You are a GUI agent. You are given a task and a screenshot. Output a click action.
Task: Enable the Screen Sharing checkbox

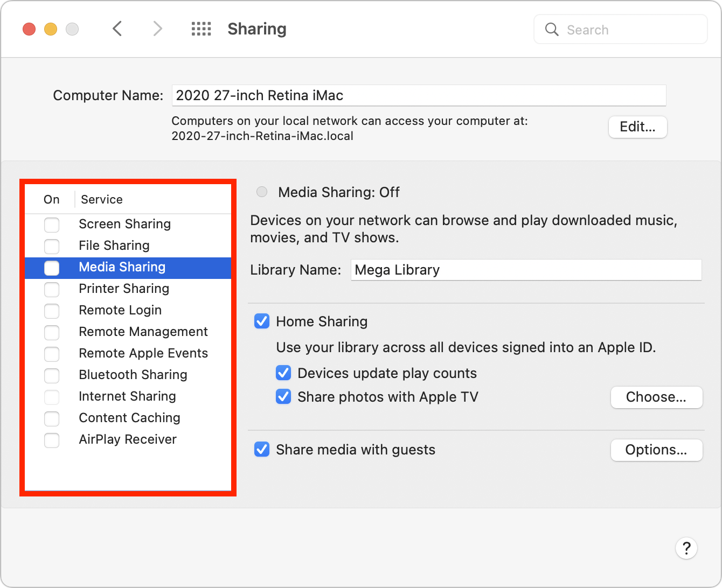coord(52,224)
